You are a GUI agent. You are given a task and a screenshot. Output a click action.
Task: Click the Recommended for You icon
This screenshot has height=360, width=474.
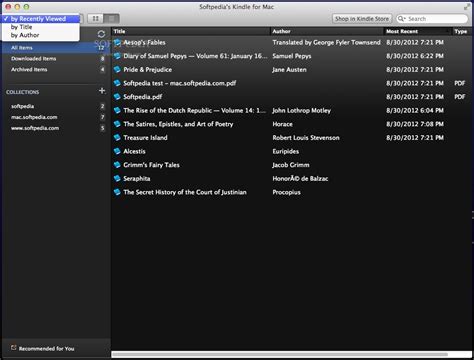[14, 348]
